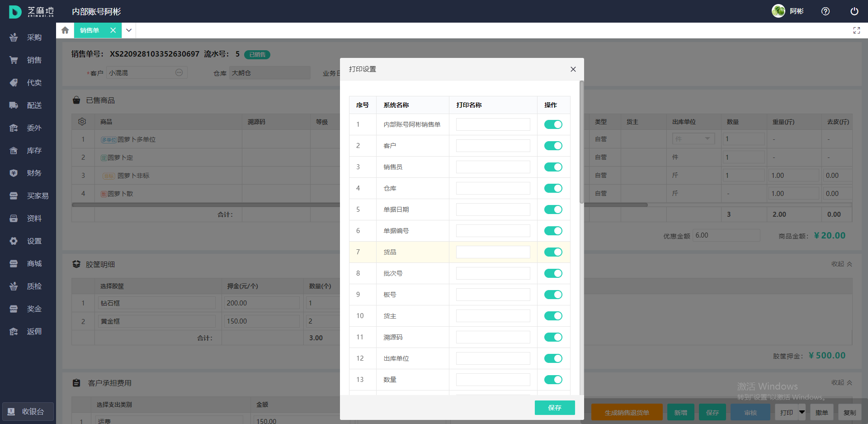This screenshot has height=424, width=868.
Task: Toggle the 批次号 print switch
Action: [x=553, y=273]
